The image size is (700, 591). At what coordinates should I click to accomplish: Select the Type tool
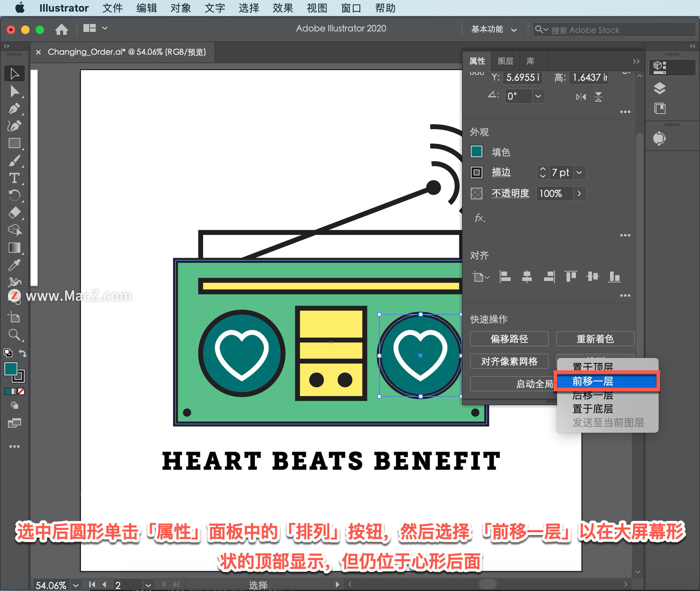pyautogui.click(x=15, y=178)
